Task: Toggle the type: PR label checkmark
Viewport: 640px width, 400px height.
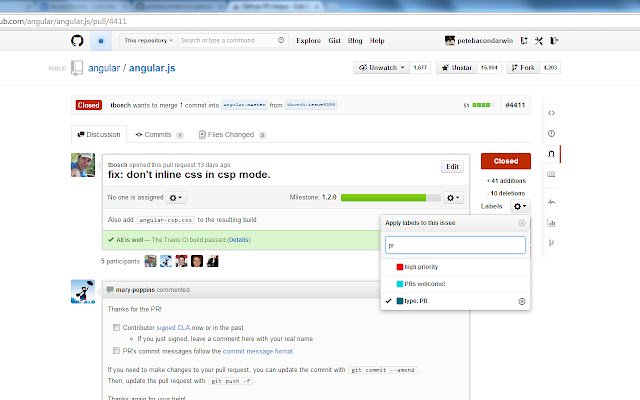Action: point(388,301)
